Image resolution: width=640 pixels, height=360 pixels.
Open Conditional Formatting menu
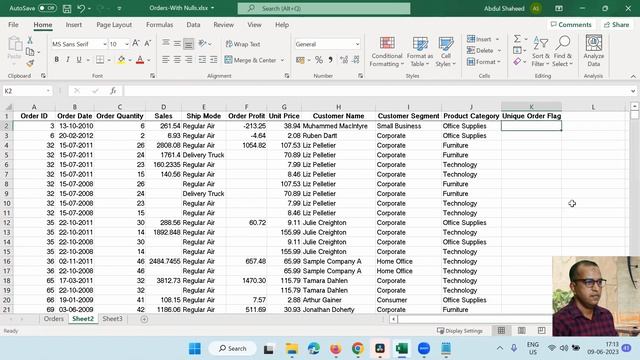387,51
